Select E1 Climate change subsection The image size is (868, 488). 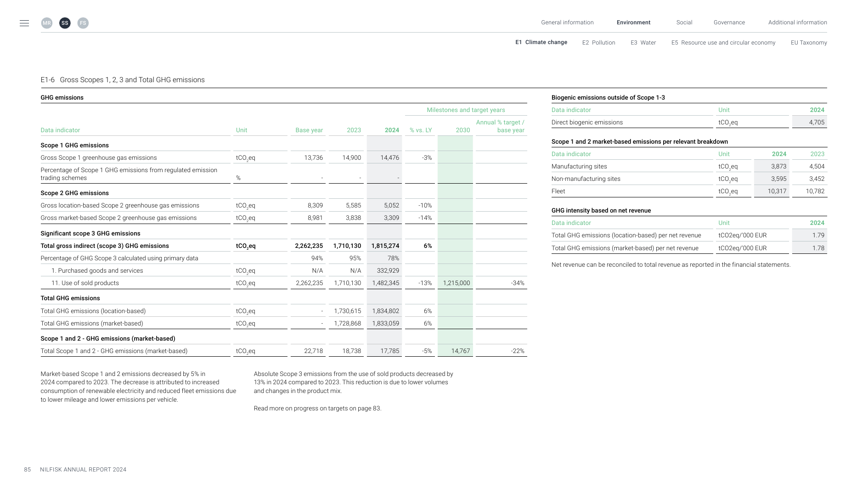coord(541,42)
